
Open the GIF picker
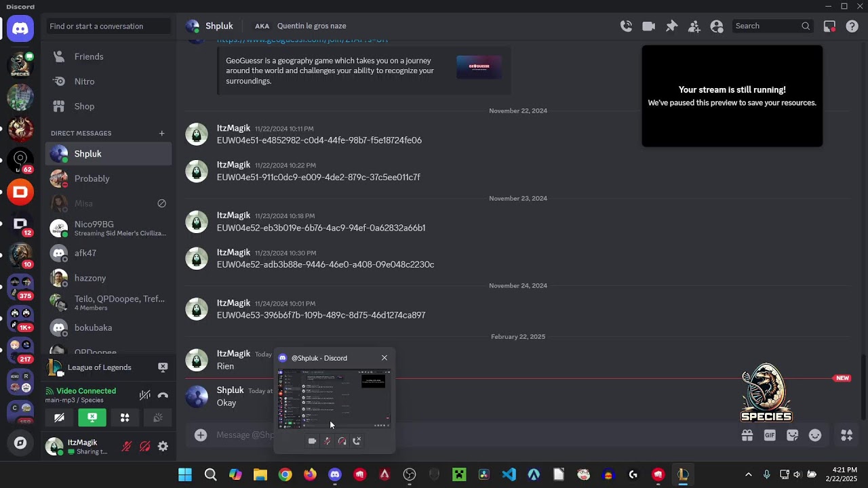click(770, 435)
